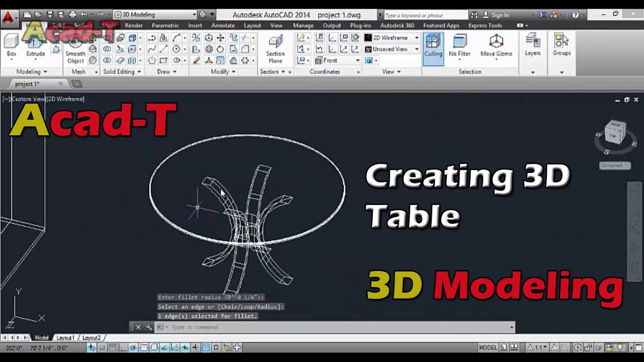The height and width of the screenshot is (362, 644).
Task: Click the Smooth Object button
Action: coord(75,49)
